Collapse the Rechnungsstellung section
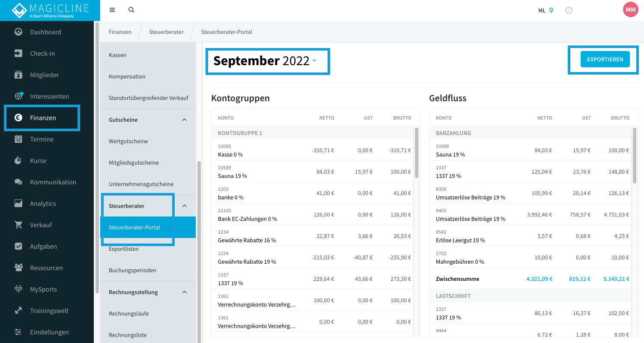This screenshot has width=644, height=343. coord(185,292)
